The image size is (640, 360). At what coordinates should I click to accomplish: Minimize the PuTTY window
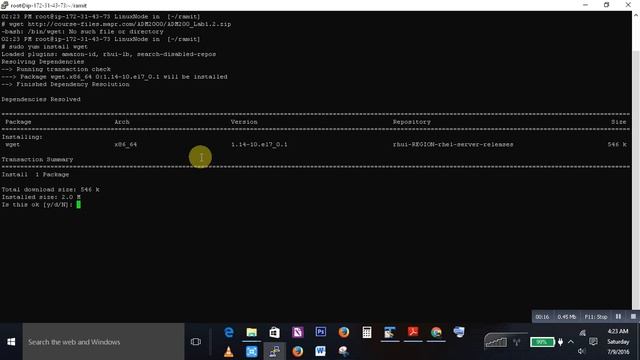[585, 5]
